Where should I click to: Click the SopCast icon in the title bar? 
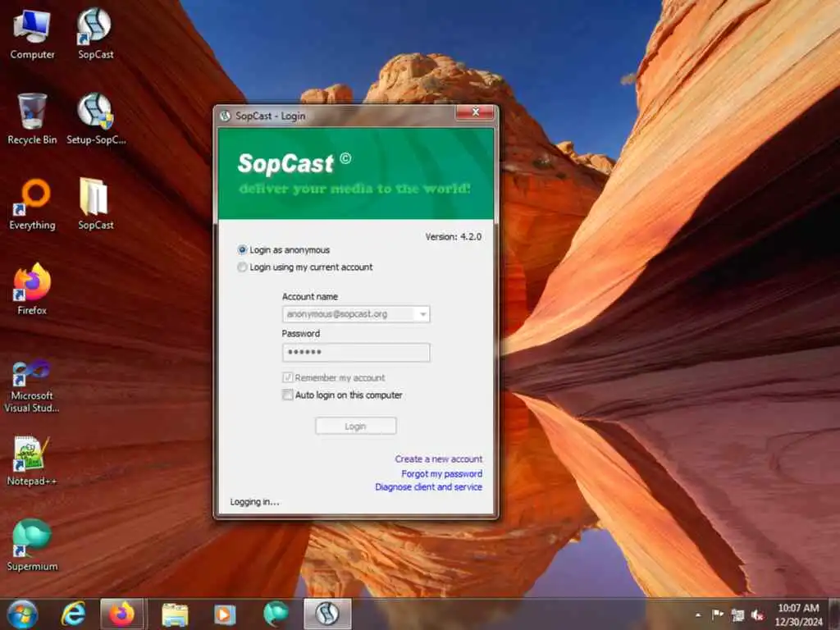point(225,116)
